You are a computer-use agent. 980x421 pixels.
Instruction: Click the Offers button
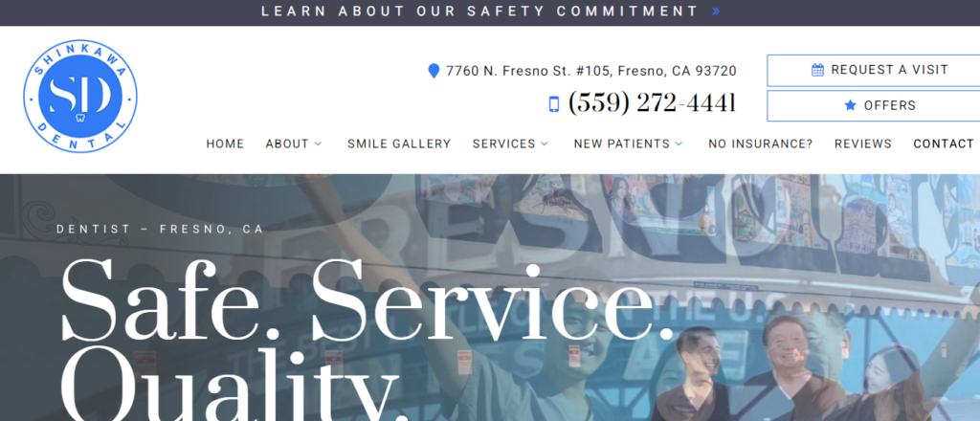(874, 105)
